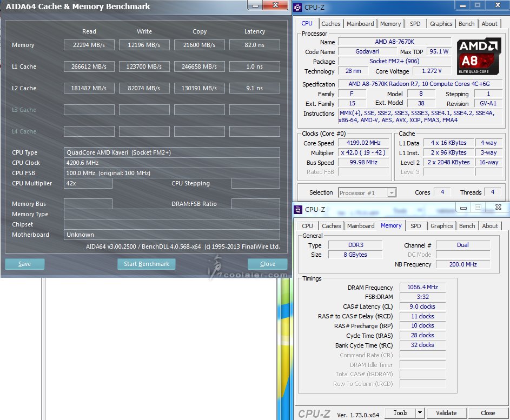
Task: Click the Multiplier value x 42.0 (19 - 42)
Action: [x=363, y=152]
